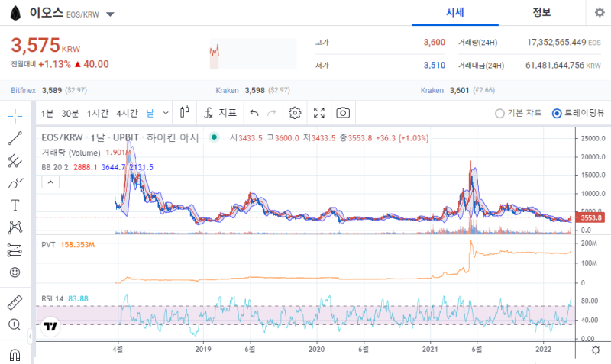Click the EOS/KRW chart title legend

[x=120, y=137]
